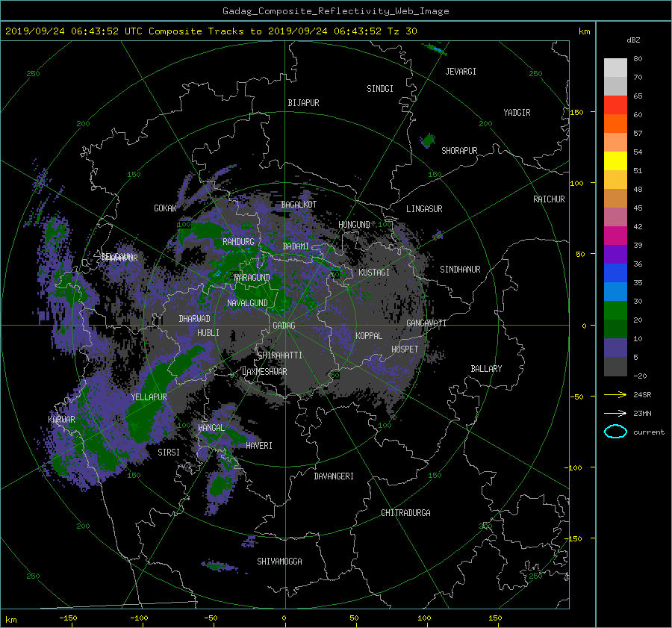This screenshot has height=628, width=672.
Task: Select the red 65 dBZ color swatch
Action: coord(615,105)
